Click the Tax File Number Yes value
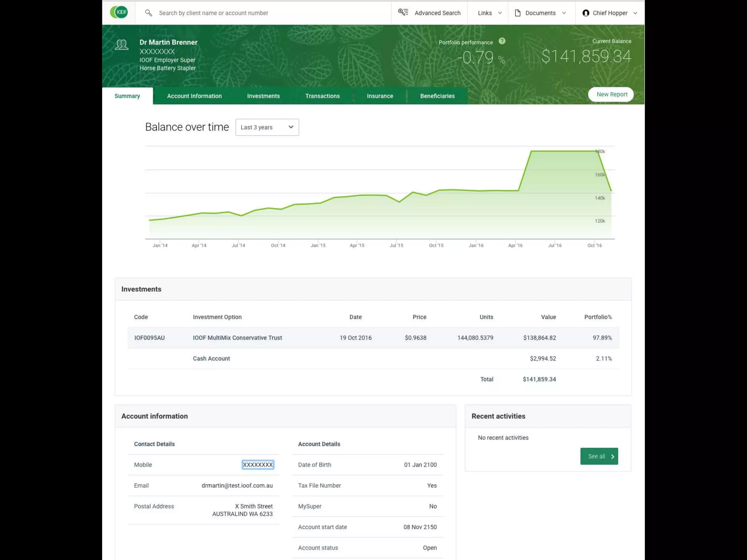The width and height of the screenshot is (747, 560). pyautogui.click(x=432, y=486)
